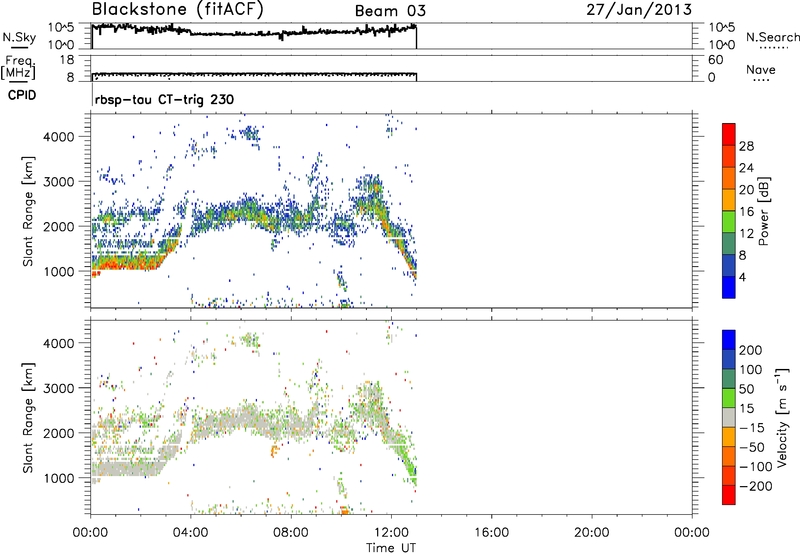Click the 'CPID' label

pos(22,95)
